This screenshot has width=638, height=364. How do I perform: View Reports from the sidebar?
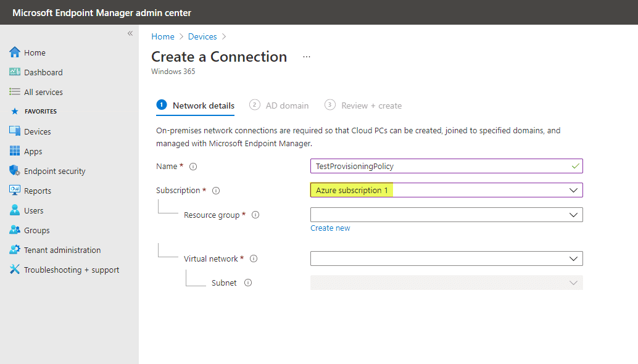coord(37,190)
